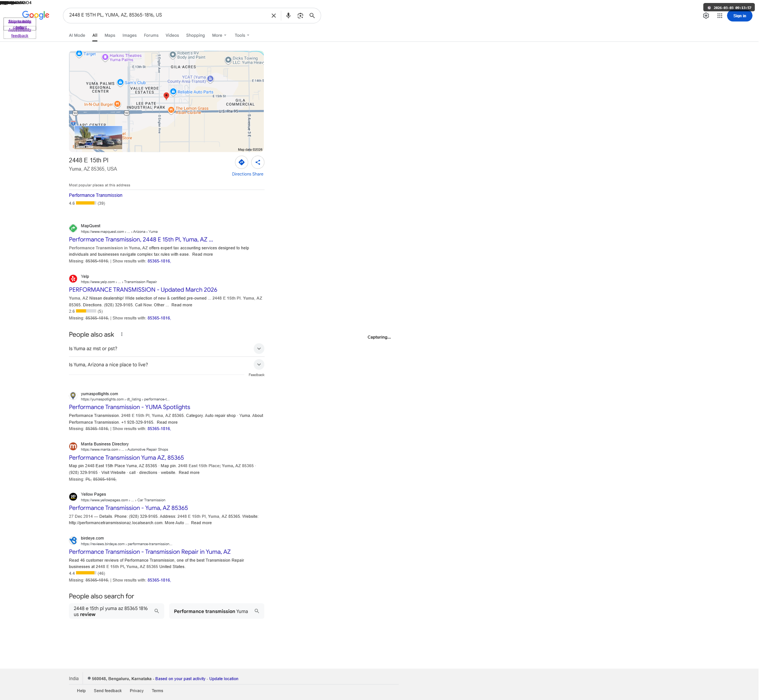Click the Robert's RV Body and Paint marker
The height and width of the screenshot is (700, 763).
(174, 55)
